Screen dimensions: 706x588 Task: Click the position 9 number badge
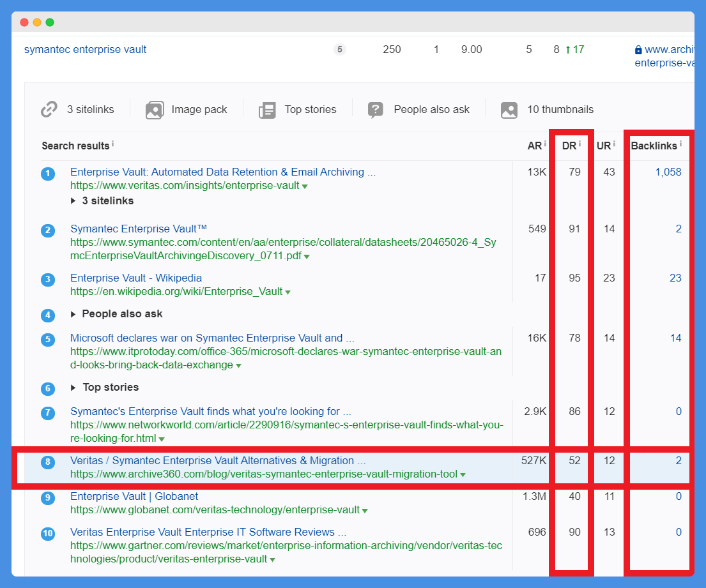point(48,497)
